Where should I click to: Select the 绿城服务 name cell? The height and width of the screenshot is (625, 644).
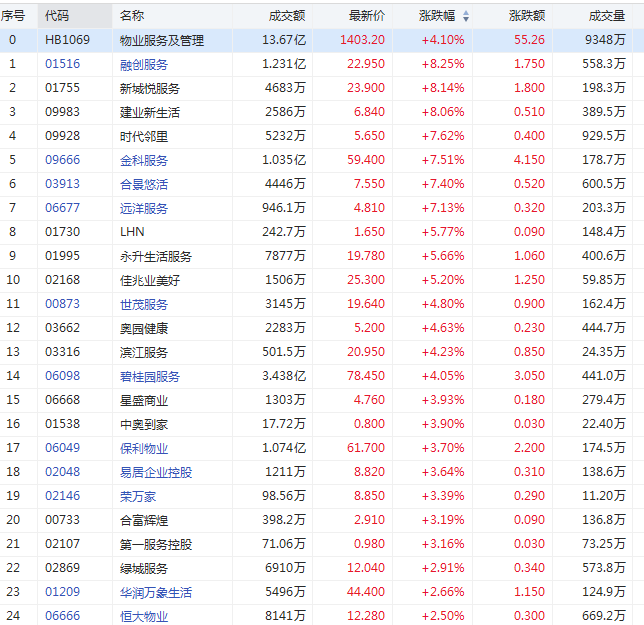click(144, 568)
